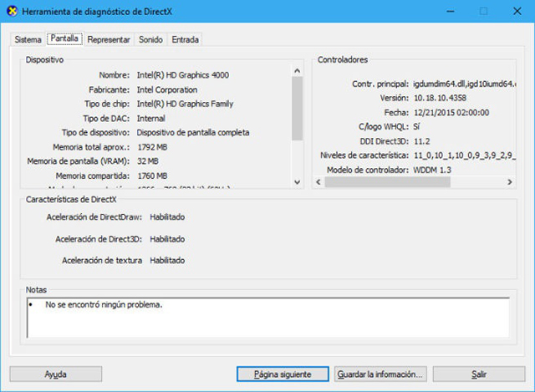Click the Ayuda button
Viewport: 535px width, 392px height.
[56, 374]
